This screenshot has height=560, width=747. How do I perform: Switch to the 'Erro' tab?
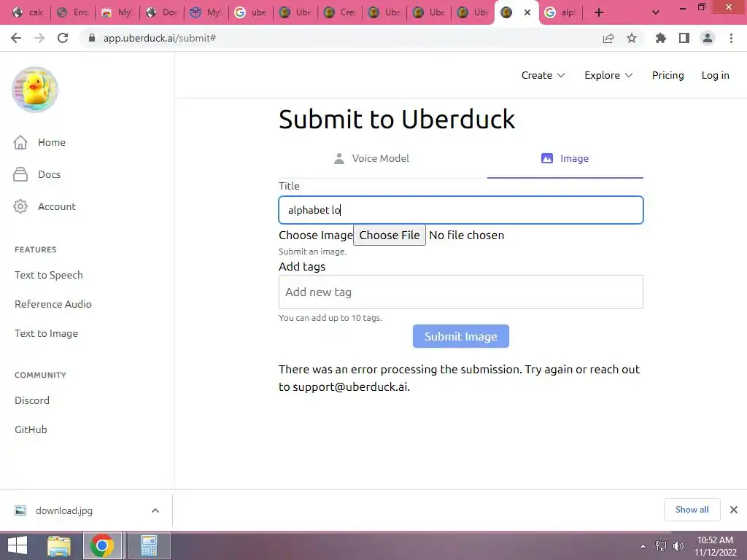pyautogui.click(x=73, y=12)
